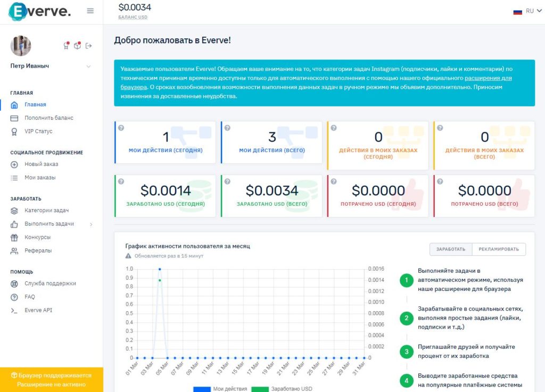Click the ПОТРАЧЕНО USD (ВСЕГО) label

click(484, 204)
